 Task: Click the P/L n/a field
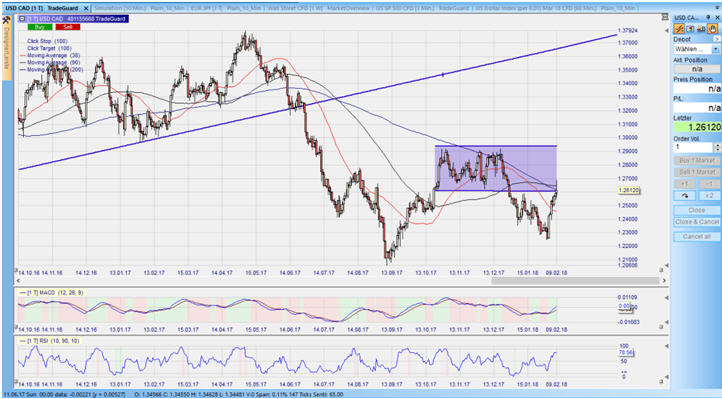point(697,108)
